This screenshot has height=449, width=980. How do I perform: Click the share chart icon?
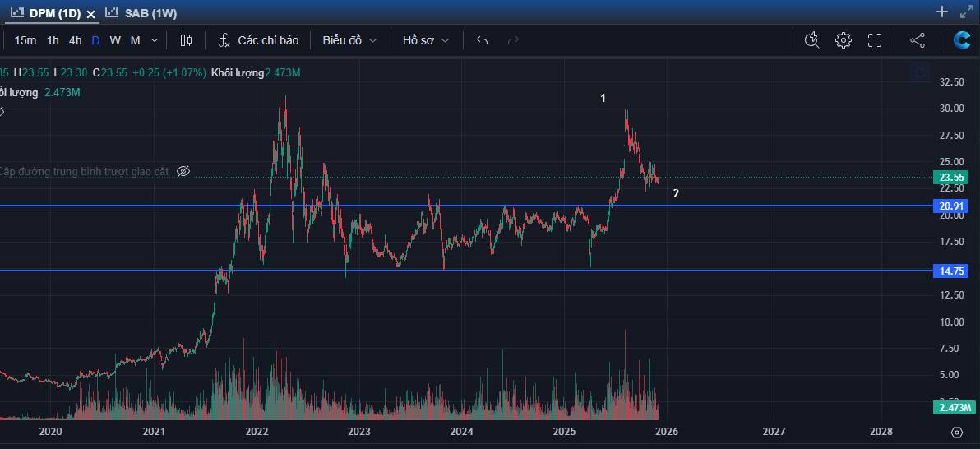918,40
